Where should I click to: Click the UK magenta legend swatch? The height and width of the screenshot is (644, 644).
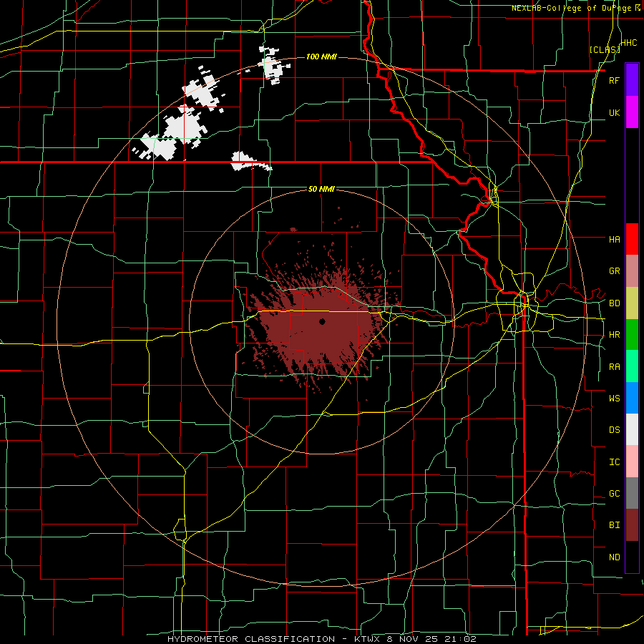point(632,112)
